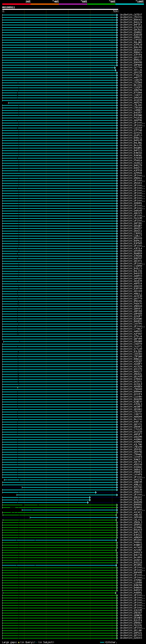Screen dimensions: 146x644
Task: Click the hit label UniRef100_Q16FL0
Action: [x=131, y=135]
